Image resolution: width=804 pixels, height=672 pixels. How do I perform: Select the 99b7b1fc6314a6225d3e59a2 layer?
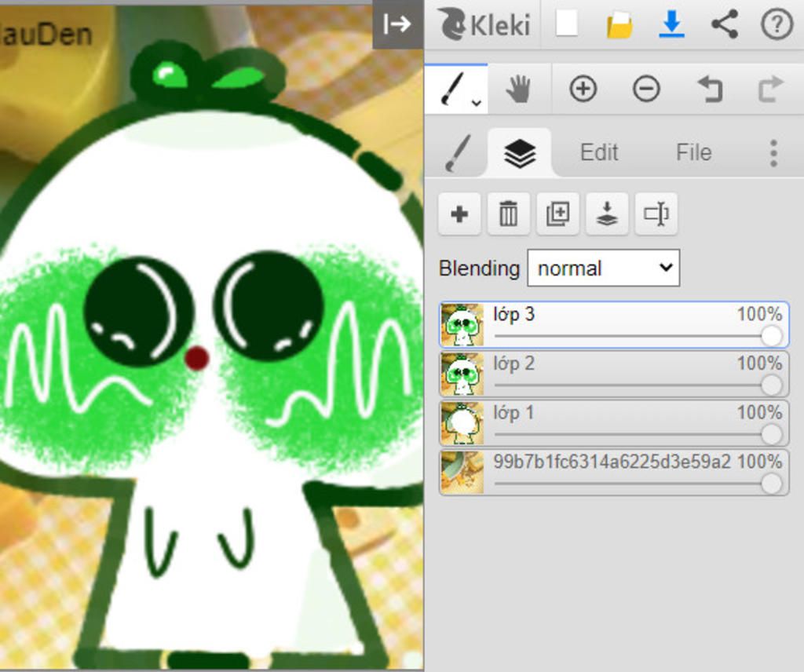(x=614, y=473)
